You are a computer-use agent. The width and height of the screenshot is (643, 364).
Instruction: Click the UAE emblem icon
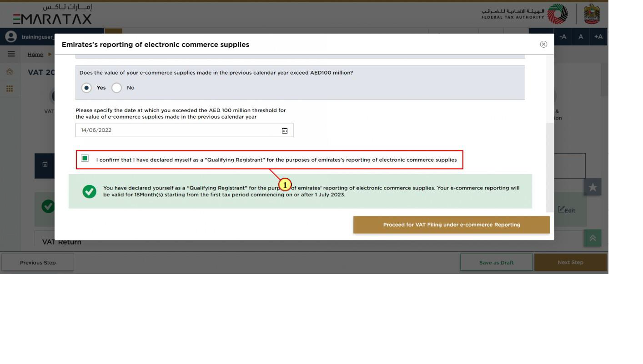click(x=592, y=14)
